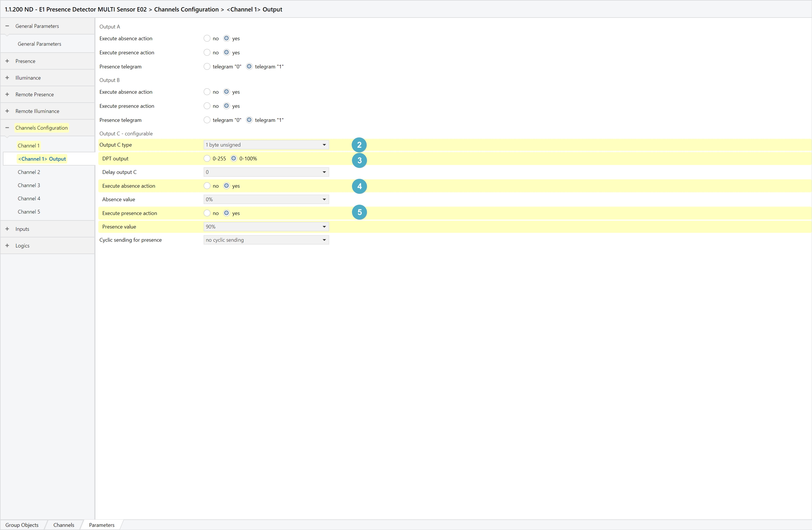Select 0-255 for DPT output
Viewport: 812px width, 530px height.
click(207, 159)
